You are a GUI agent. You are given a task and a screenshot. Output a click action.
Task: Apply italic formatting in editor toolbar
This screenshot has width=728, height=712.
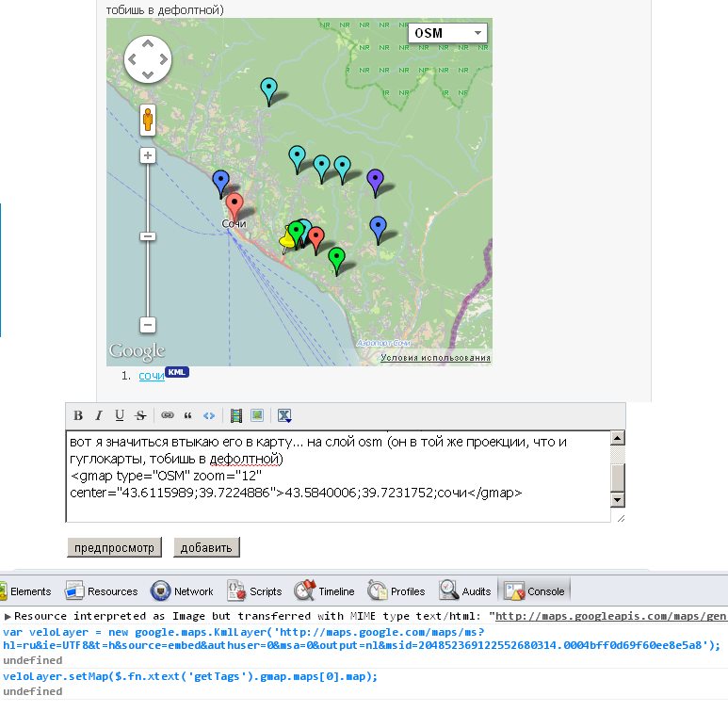[x=99, y=415]
